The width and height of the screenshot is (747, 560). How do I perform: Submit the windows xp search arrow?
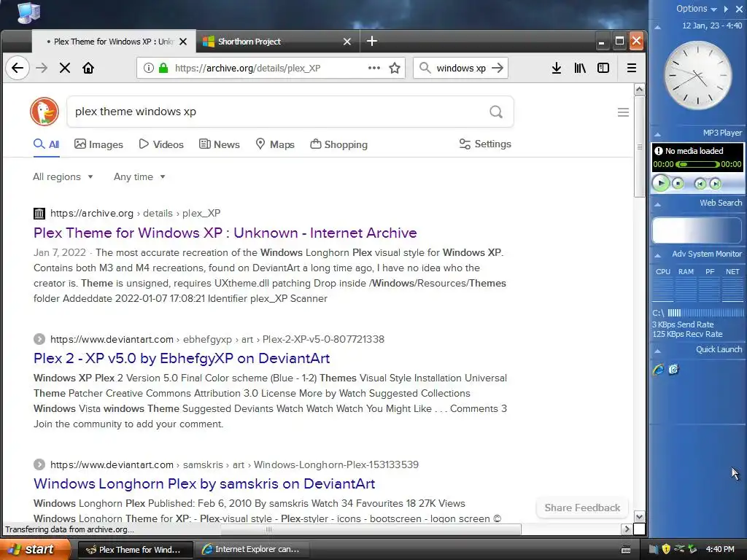pos(498,68)
